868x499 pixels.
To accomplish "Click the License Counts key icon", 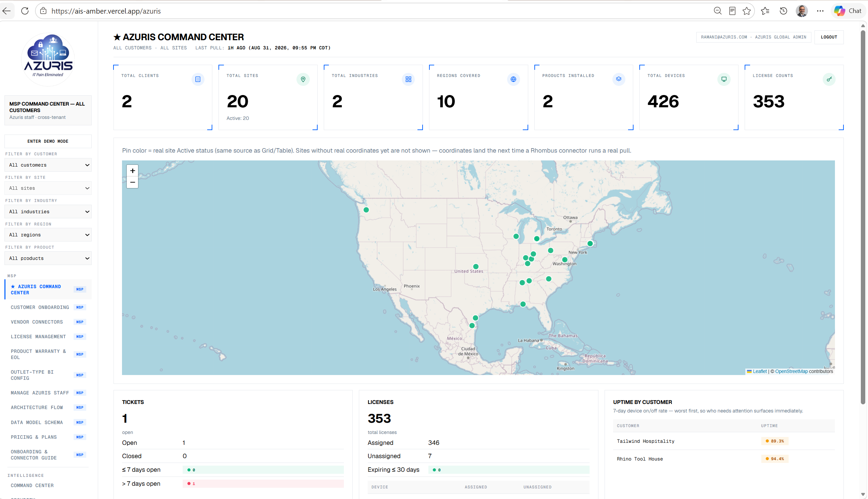I will click(829, 79).
